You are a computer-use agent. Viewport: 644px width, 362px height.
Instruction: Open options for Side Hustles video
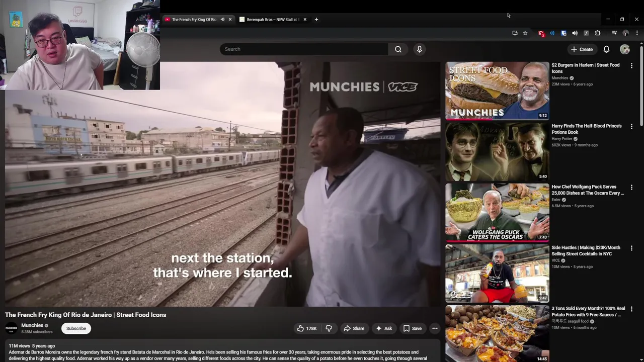[631, 248]
